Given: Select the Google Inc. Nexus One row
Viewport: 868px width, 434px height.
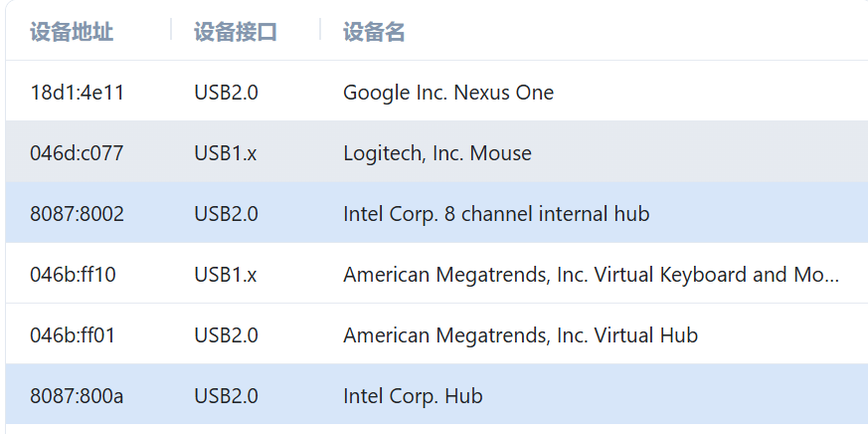Looking at the screenshot, I should coord(448,93).
